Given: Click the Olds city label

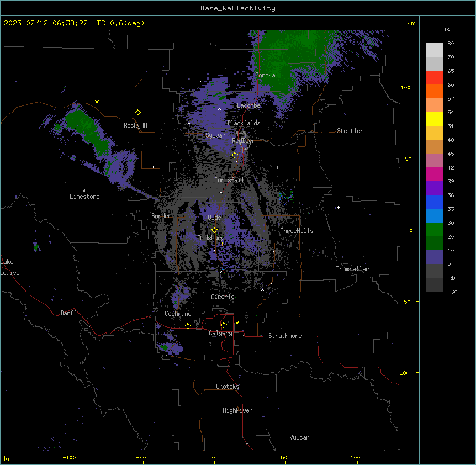Looking at the screenshot, I should coord(214,218).
